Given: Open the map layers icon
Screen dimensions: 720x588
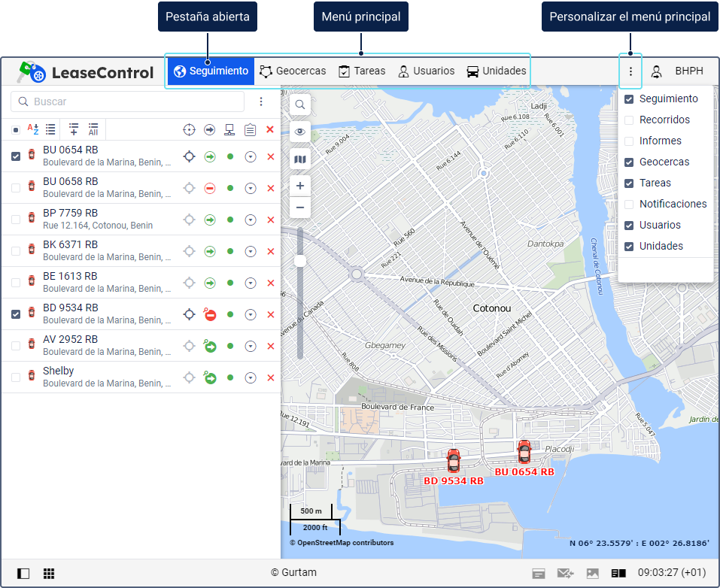Looking at the screenshot, I should point(299,159).
